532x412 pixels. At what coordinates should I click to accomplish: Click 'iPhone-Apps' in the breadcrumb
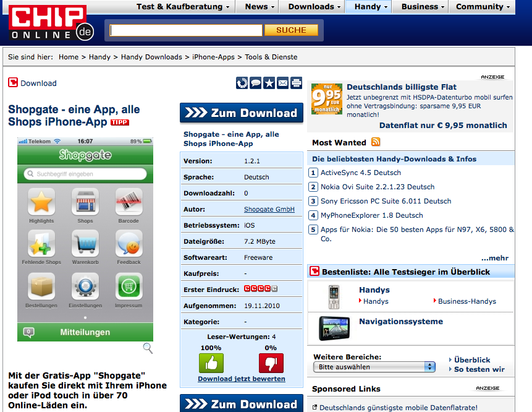(x=213, y=57)
